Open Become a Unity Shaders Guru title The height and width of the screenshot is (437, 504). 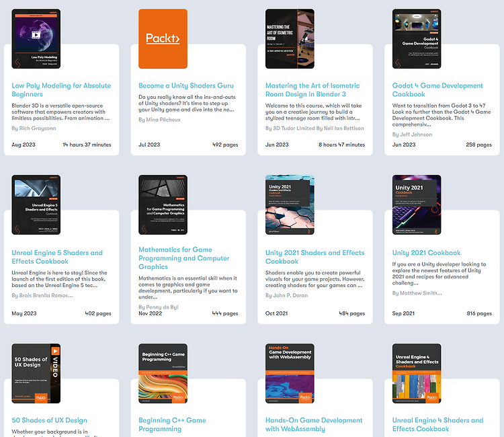[x=185, y=85]
